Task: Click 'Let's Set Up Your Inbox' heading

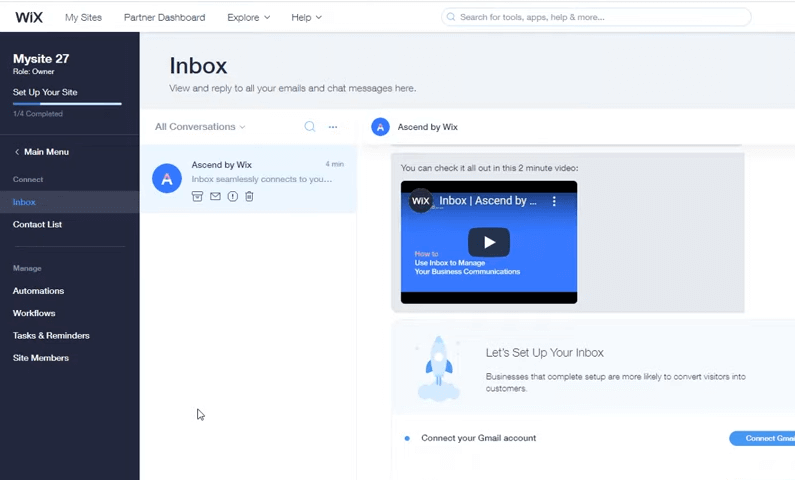Action: [545, 353]
